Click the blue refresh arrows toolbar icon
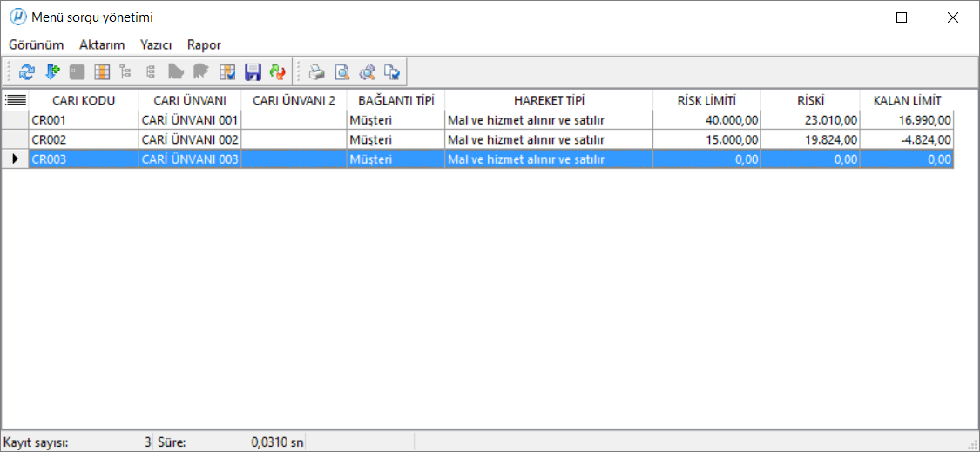The width and height of the screenshot is (980, 452). 26,72
